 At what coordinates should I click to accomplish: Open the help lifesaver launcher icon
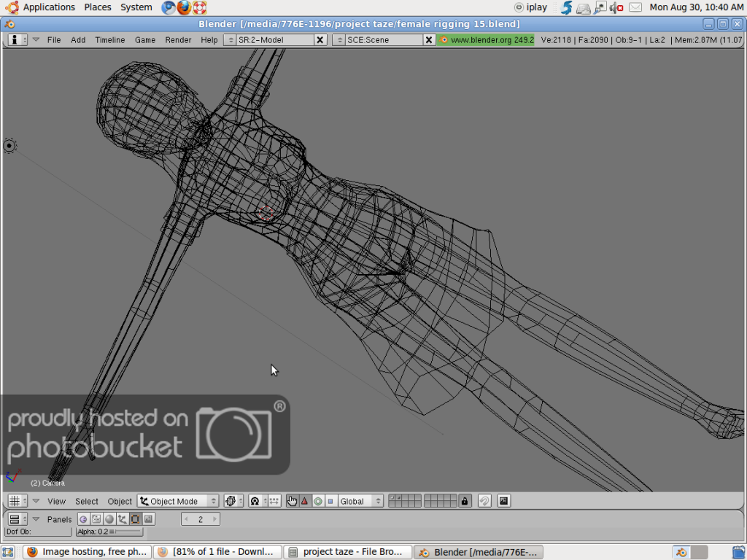tap(200, 7)
